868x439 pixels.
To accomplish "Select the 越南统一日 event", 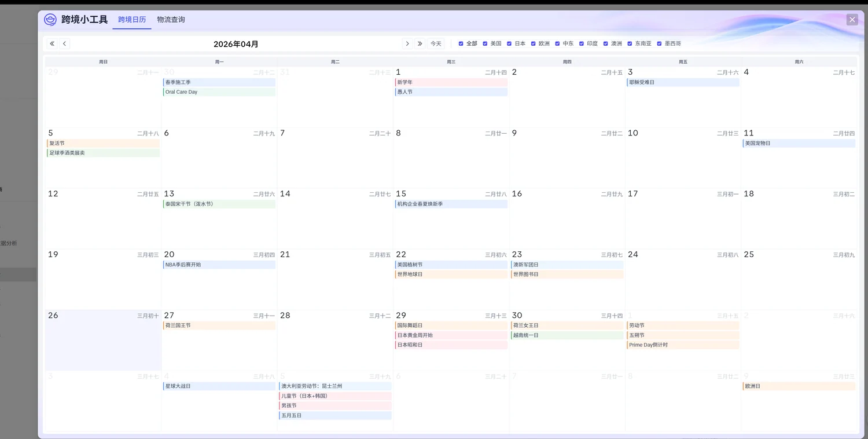I will click(567, 335).
